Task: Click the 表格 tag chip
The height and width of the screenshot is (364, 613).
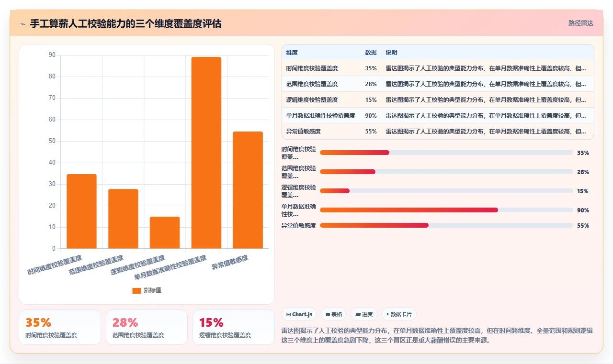Action: tap(334, 314)
